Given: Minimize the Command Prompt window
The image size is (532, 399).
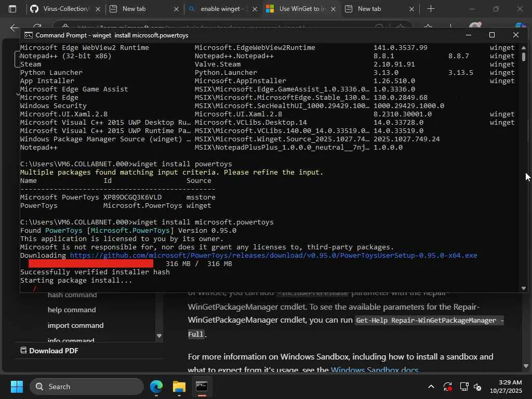Looking at the screenshot, I should click(469, 35).
